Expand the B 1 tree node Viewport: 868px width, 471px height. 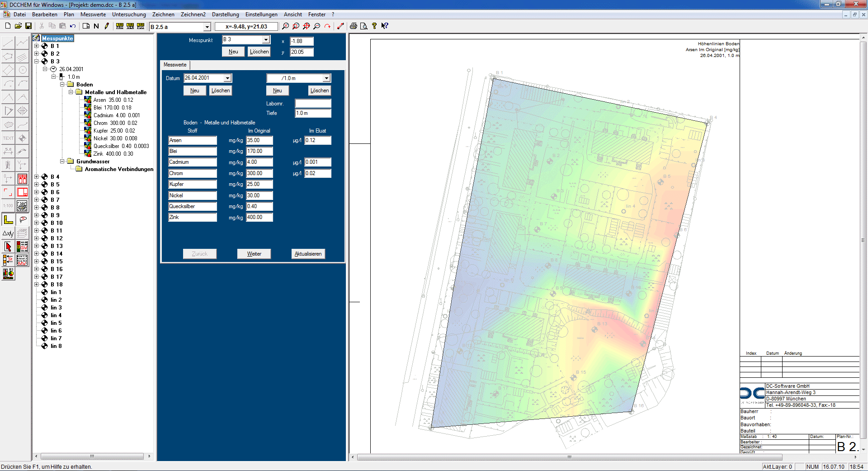coord(37,46)
